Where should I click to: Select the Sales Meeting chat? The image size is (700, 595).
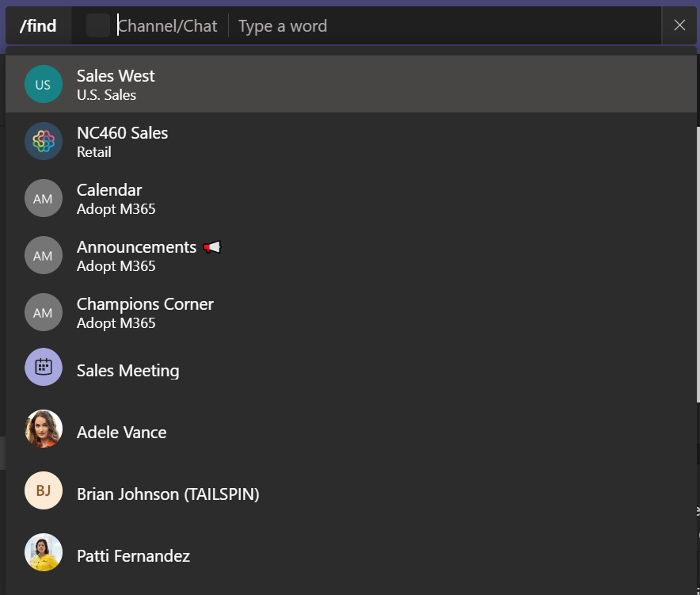click(351, 370)
